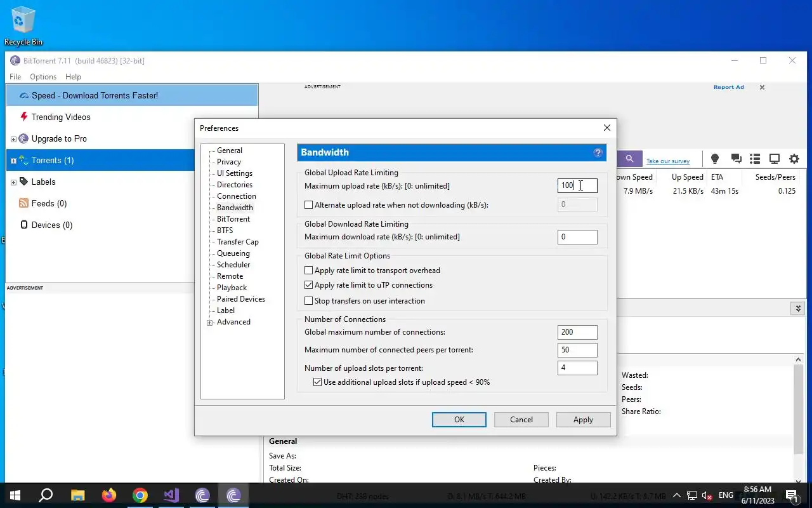The image size is (812, 508).
Task: Open the Windows Start menu
Action: point(15,495)
